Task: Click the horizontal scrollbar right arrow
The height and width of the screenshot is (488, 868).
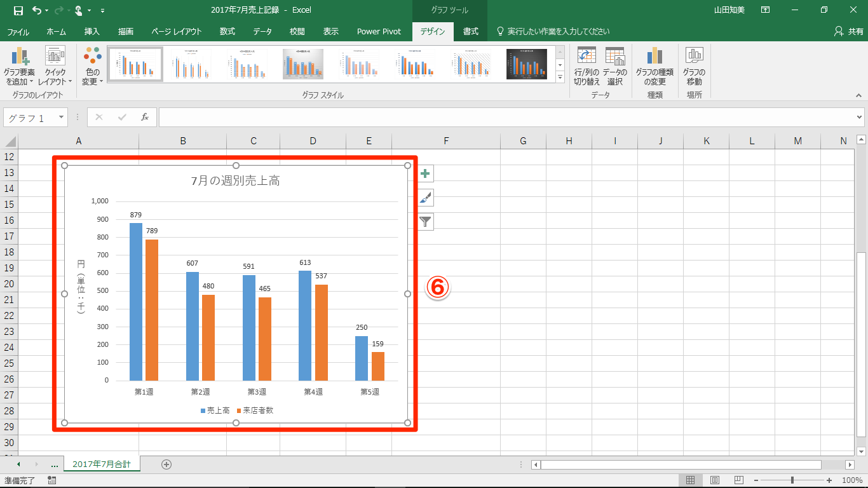Action: (850, 464)
